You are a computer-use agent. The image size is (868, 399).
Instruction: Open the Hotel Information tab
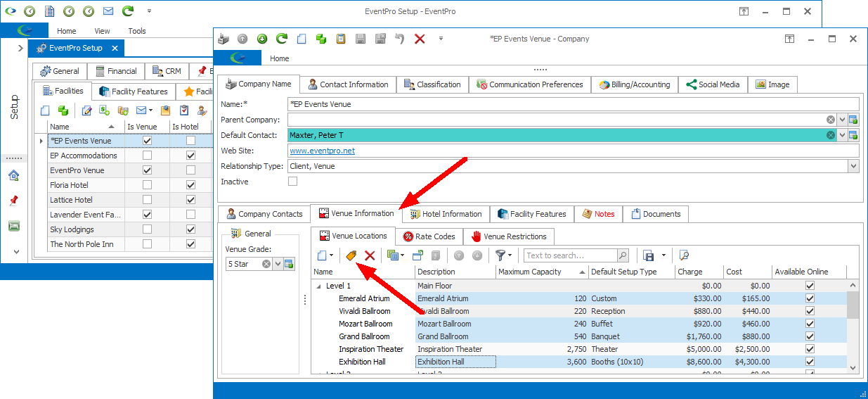pyautogui.click(x=446, y=214)
